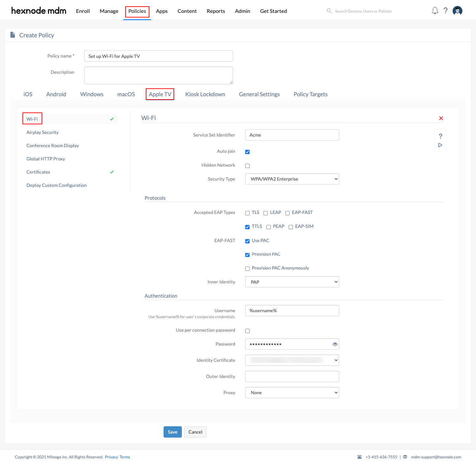Open the Inner Identity dropdown

click(292, 282)
